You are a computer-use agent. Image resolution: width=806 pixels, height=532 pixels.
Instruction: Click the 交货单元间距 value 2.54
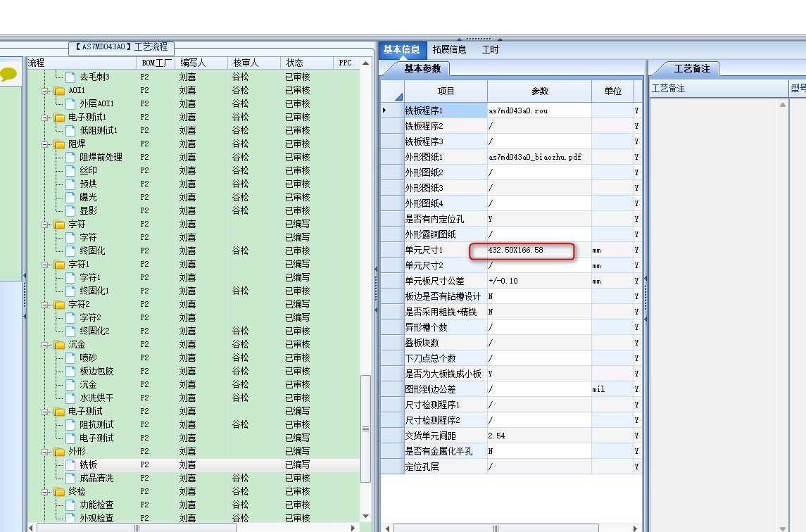(539, 436)
